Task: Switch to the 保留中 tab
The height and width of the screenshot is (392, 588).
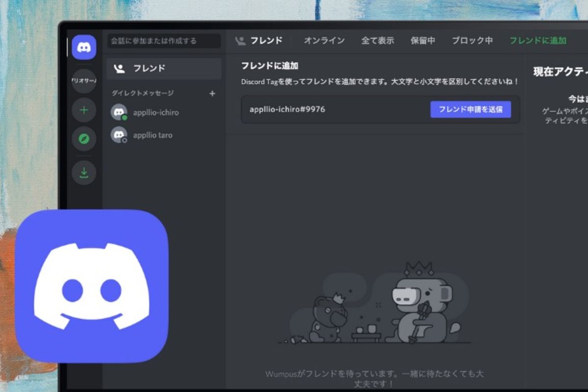Action: [x=423, y=41]
